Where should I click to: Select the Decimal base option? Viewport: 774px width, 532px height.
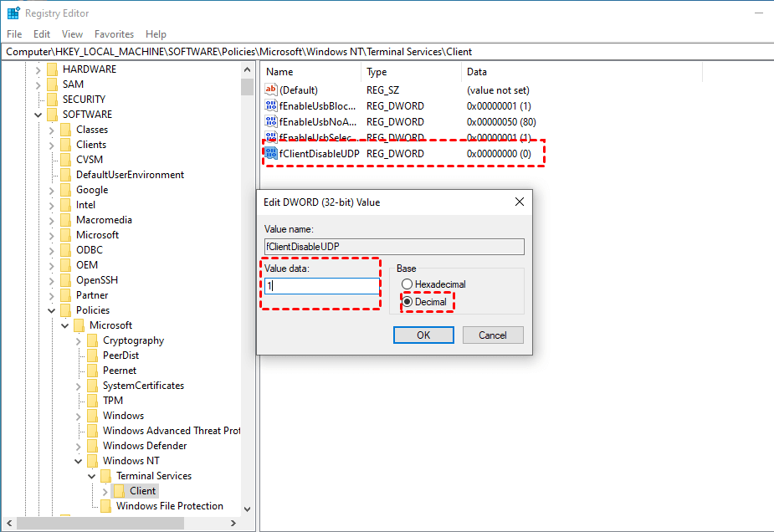coord(408,301)
